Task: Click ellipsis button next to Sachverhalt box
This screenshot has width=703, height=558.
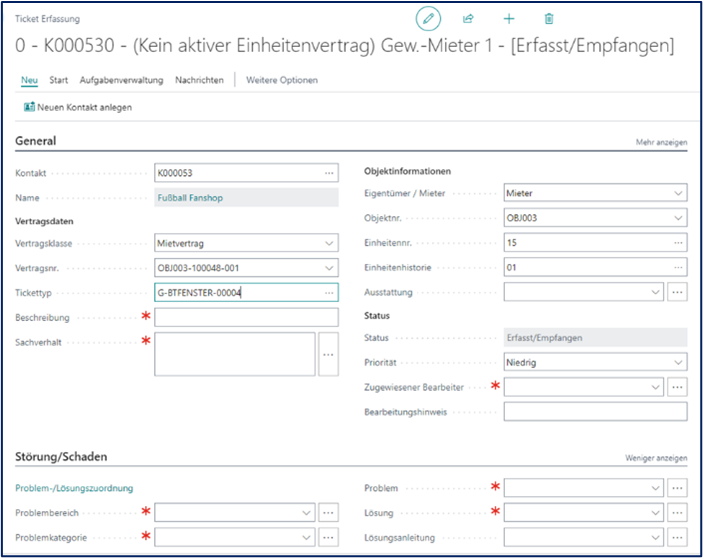Action: tap(329, 355)
